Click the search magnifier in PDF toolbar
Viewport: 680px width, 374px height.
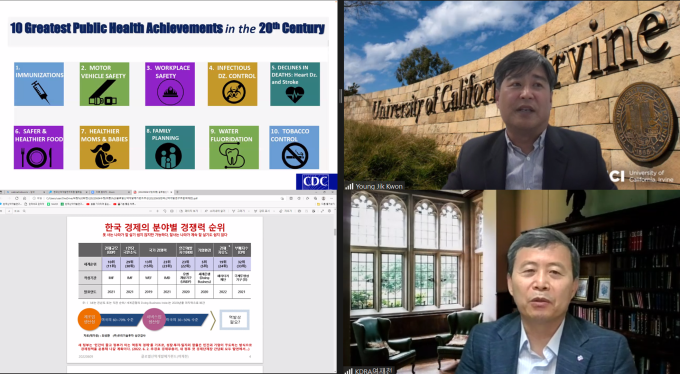24,211
